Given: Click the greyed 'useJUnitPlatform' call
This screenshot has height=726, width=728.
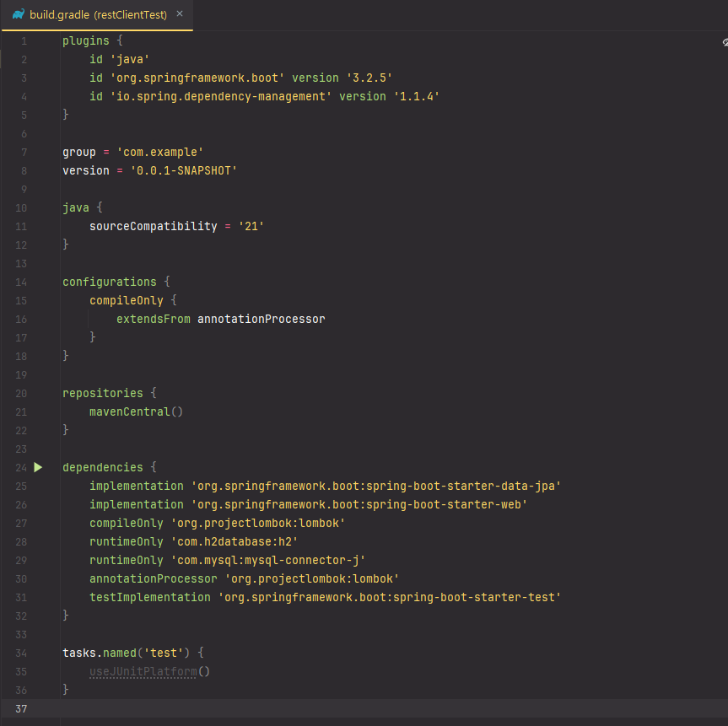Looking at the screenshot, I should (x=143, y=672).
